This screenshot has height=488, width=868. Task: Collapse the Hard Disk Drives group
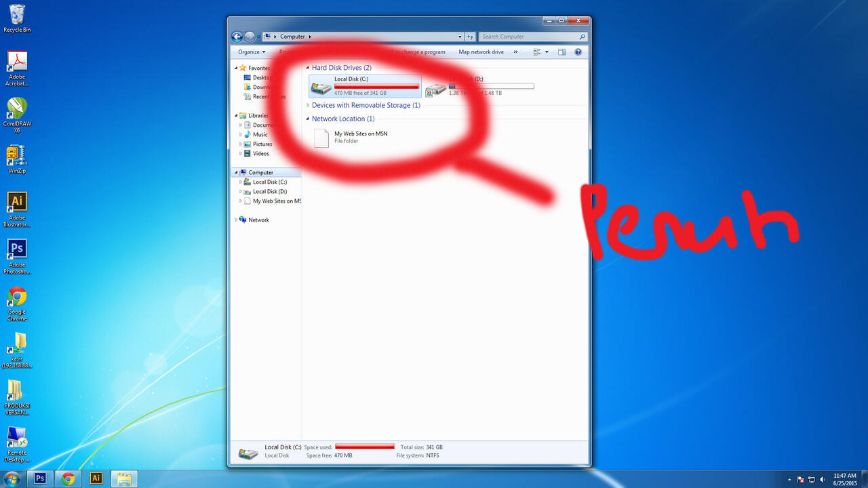[x=308, y=68]
